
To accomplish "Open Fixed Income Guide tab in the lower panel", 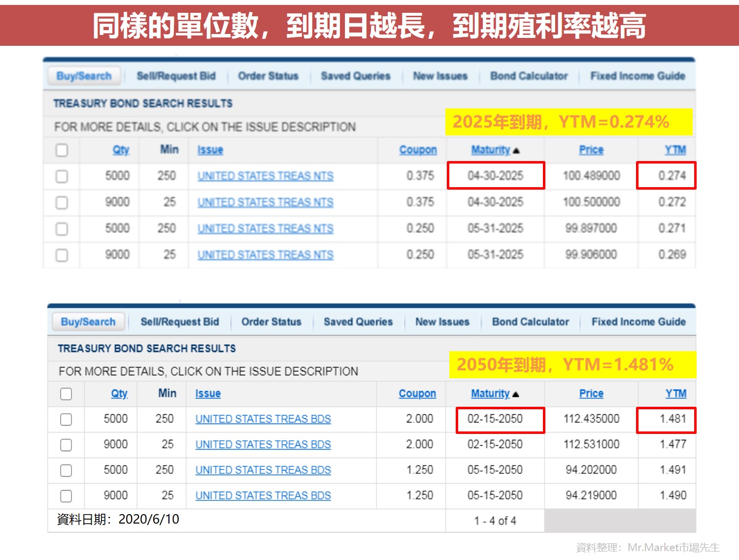I will click(x=638, y=322).
